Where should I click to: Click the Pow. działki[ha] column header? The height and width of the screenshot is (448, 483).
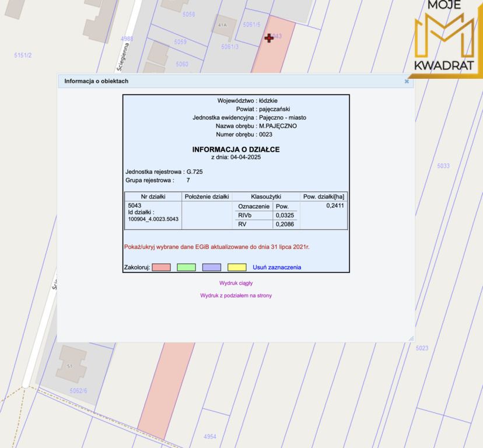click(324, 197)
